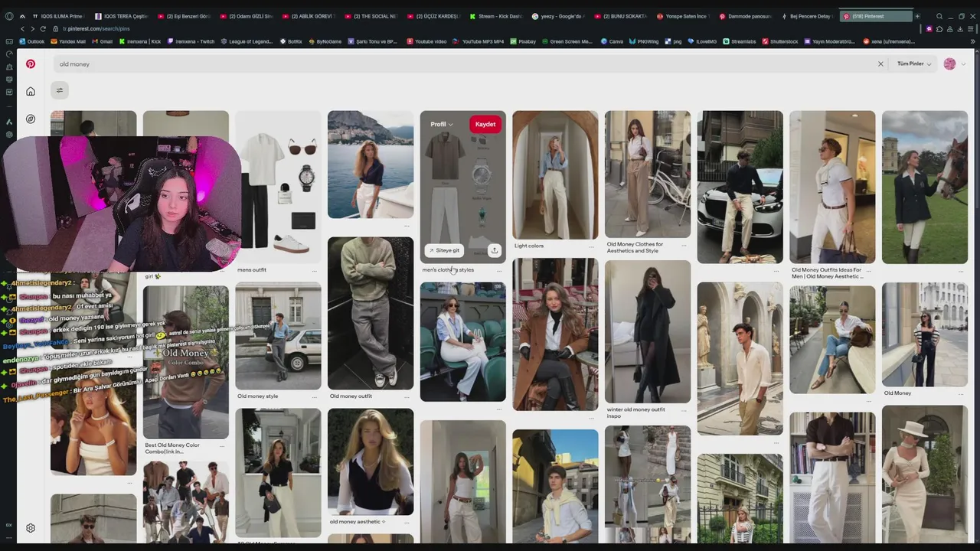Switch to Dammode panosu Pinterest tab
Image resolution: width=980 pixels, height=551 pixels.
746,16
